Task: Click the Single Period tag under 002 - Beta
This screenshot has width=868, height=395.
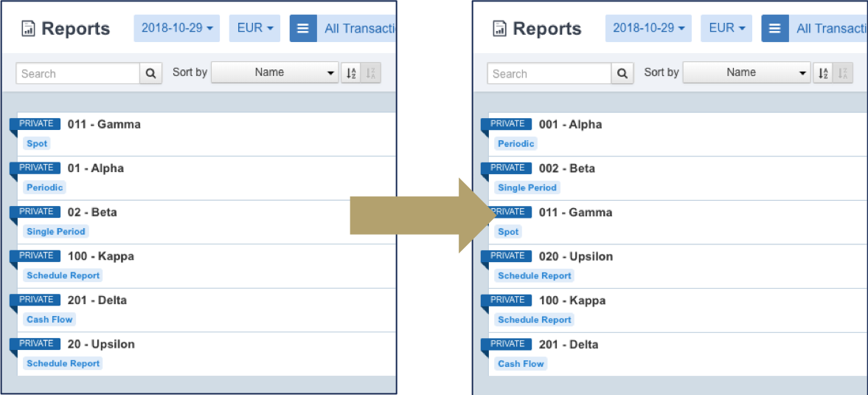Action: tap(527, 188)
